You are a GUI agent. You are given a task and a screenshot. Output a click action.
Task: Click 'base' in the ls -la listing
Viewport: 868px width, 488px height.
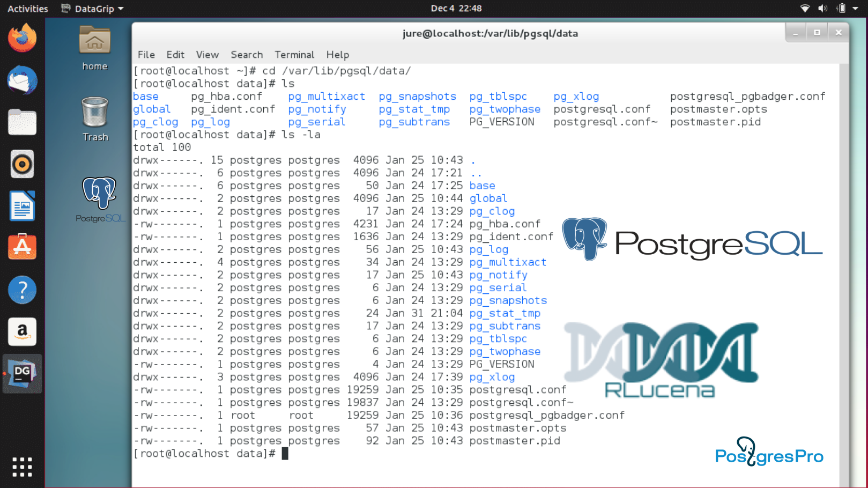click(483, 186)
